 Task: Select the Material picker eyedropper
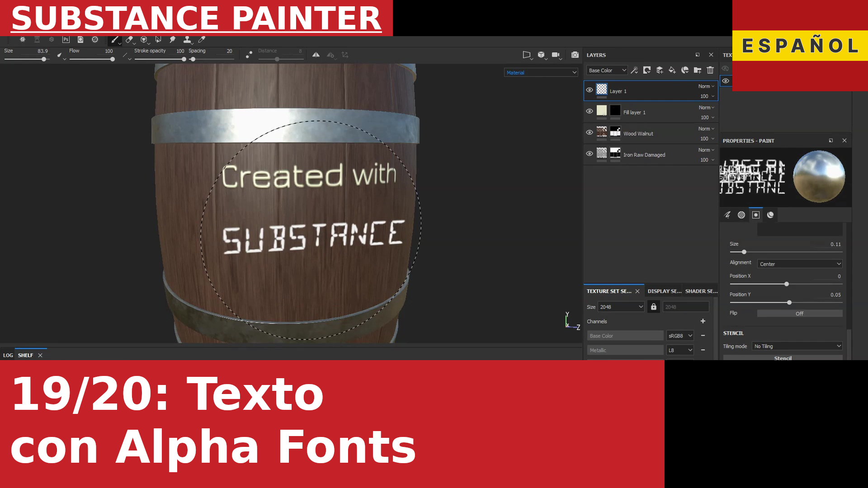click(202, 40)
